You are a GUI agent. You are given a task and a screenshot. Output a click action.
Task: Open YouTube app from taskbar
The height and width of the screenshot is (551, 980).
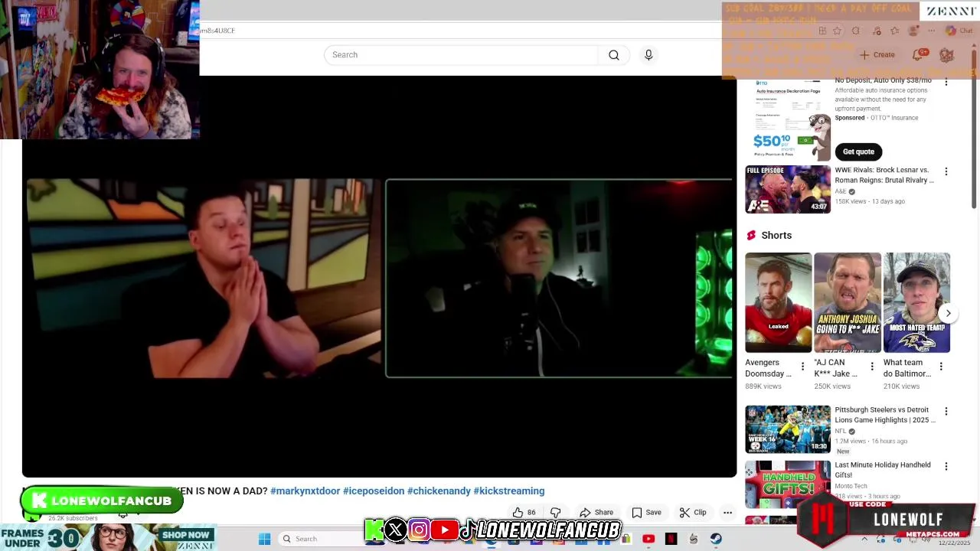[648, 539]
